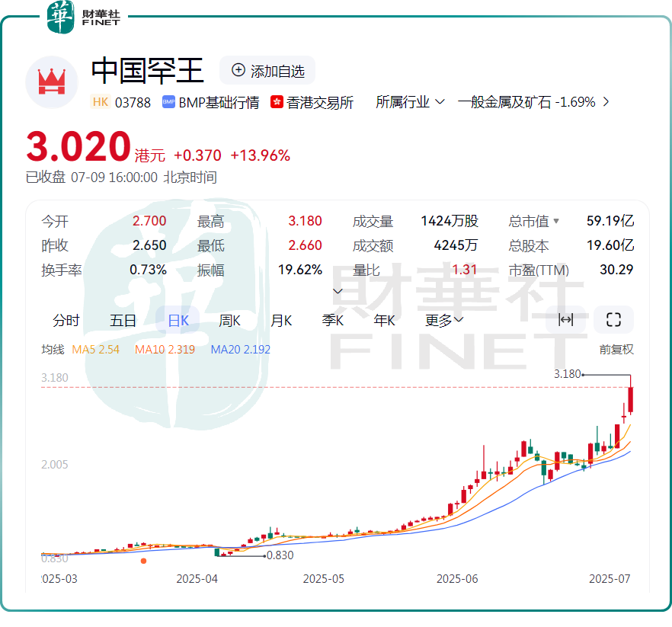Click the 换手率 value 0.73%
This screenshot has width=672, height=627.
tap(148, 270)
